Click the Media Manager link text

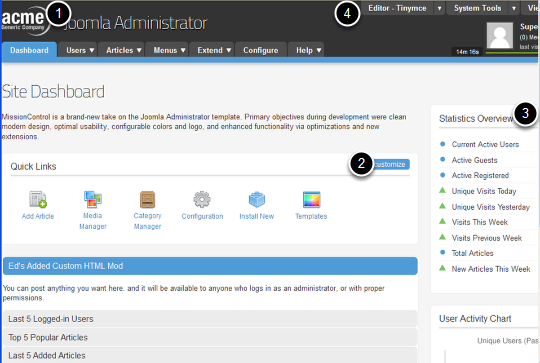93,221
